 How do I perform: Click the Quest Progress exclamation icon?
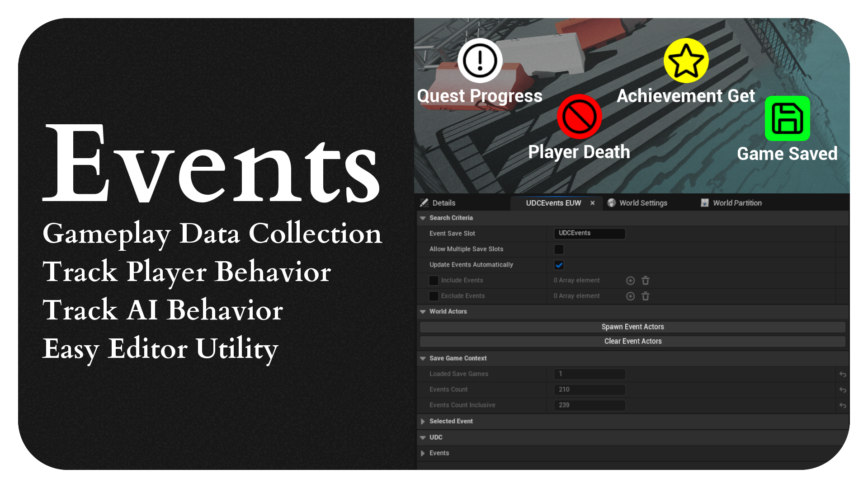(480, 61)
